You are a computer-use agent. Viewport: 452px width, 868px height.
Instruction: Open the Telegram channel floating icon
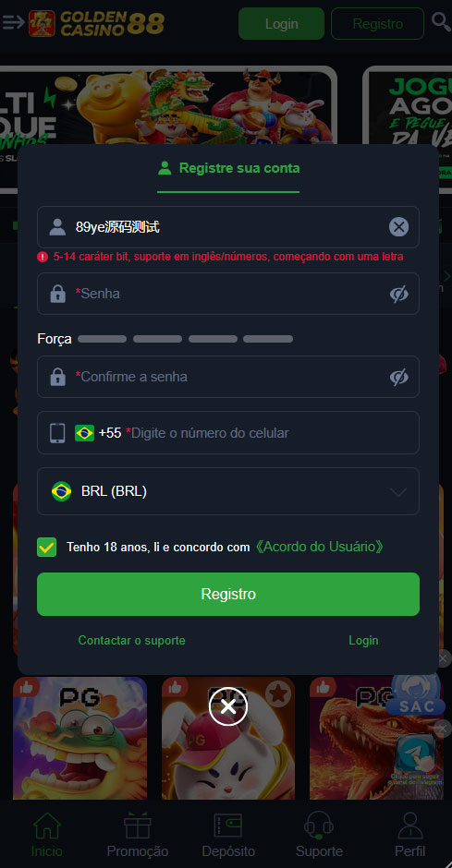point(417,758)
